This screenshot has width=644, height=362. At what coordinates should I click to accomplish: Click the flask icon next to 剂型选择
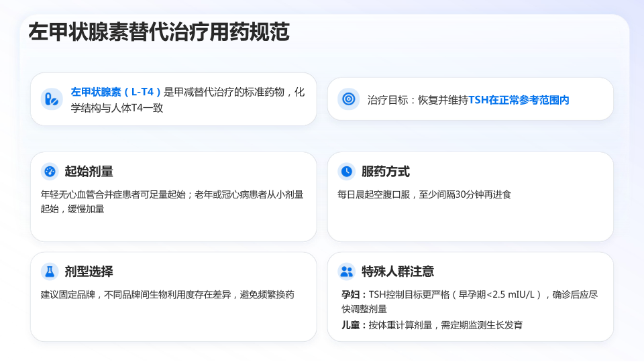click(50, 271)
